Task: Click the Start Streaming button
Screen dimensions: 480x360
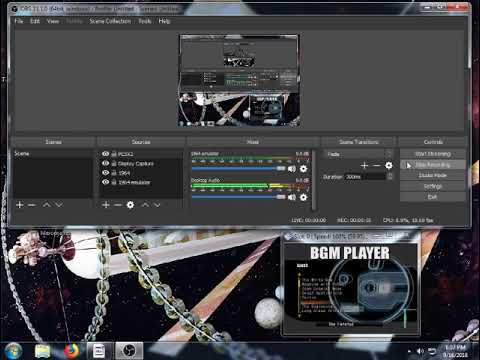Action: coord(433,154)
